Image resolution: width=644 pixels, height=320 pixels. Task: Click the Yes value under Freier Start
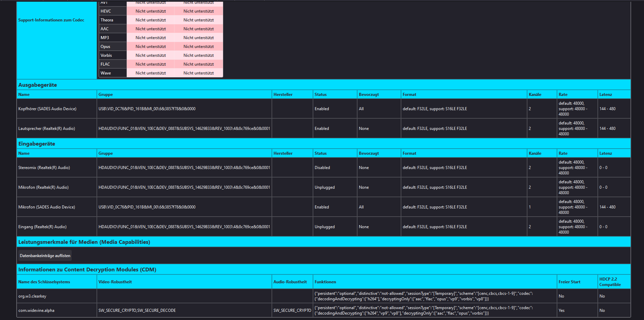point(561,310)
